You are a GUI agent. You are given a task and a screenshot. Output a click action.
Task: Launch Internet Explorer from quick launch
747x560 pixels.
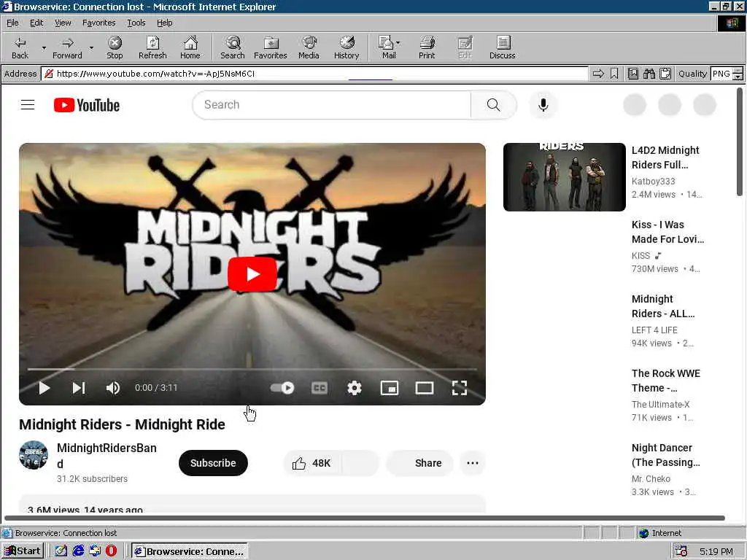coord(78,551)
